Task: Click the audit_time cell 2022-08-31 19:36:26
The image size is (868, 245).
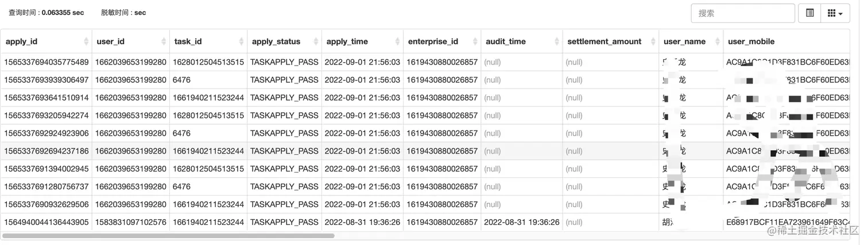Action: (522, 222)
